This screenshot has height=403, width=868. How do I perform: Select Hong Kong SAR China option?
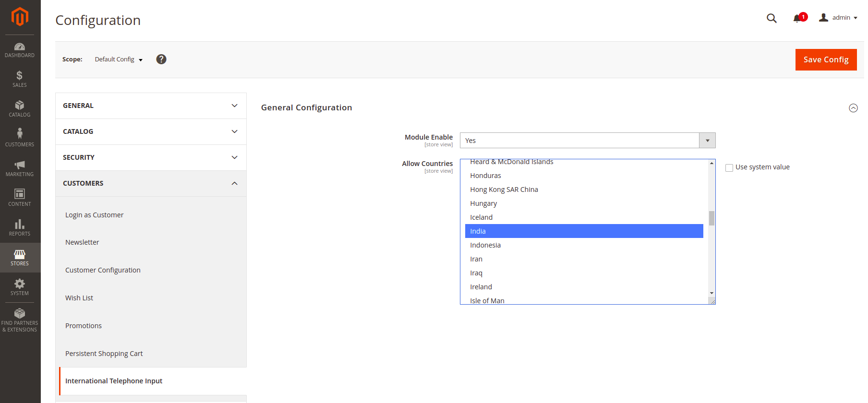point(584,190)
